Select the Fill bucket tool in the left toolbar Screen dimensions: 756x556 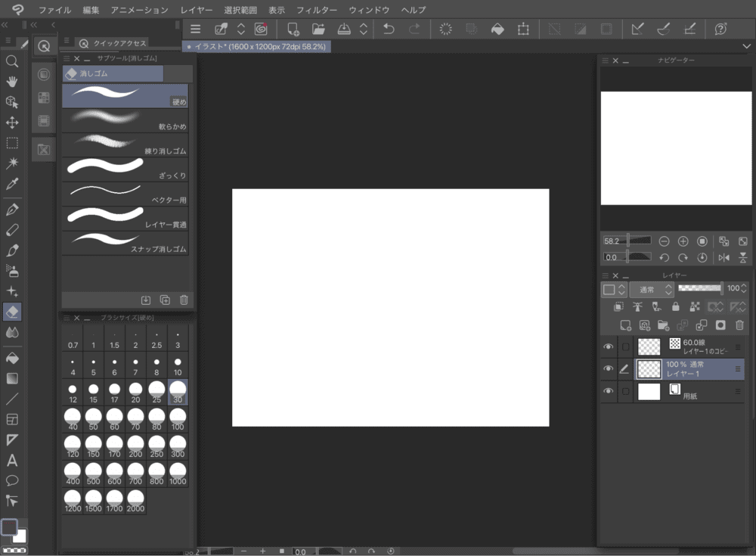tap(12, 358)
